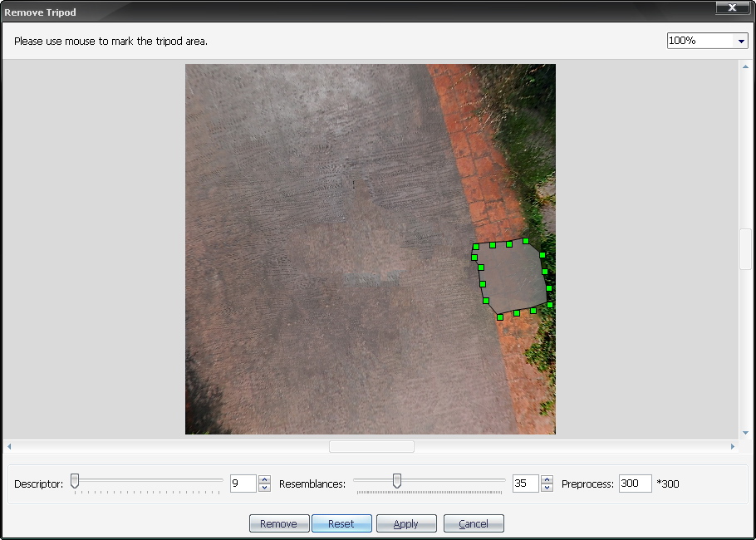756x540 pixels.
Task: Click the Cancel button
Action: coord(474,523)
